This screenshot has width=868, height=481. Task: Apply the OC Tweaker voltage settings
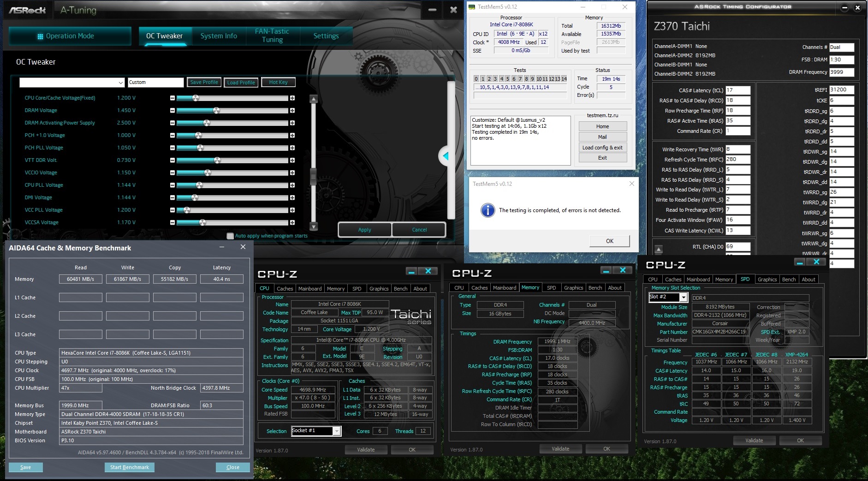click(365, 230)
